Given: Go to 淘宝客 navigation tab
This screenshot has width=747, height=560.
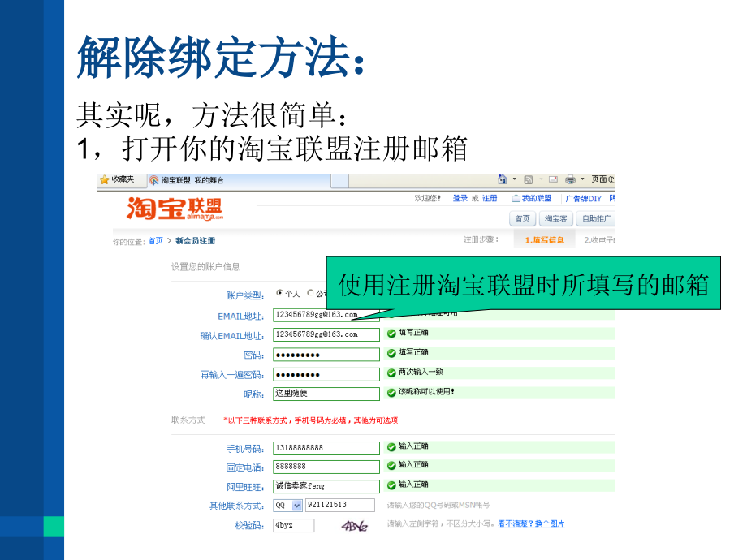Looking at the screenshot, I should pos(555,218).
